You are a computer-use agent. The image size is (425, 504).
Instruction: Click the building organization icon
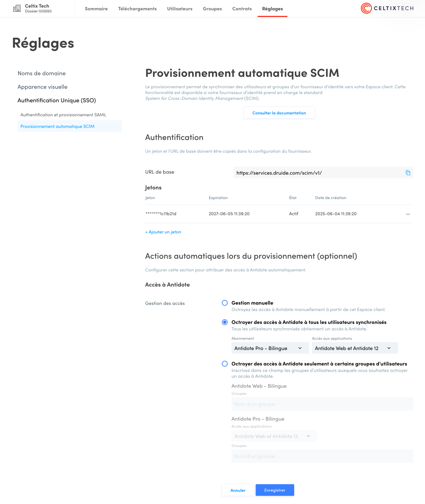click(x=17, y=8)
